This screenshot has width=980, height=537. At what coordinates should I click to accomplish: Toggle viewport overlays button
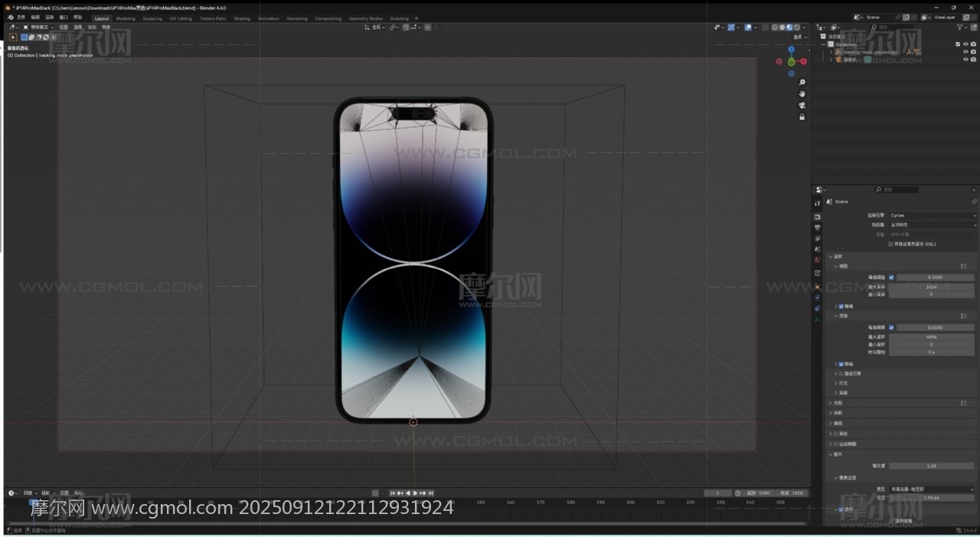(x=748, y=28)
